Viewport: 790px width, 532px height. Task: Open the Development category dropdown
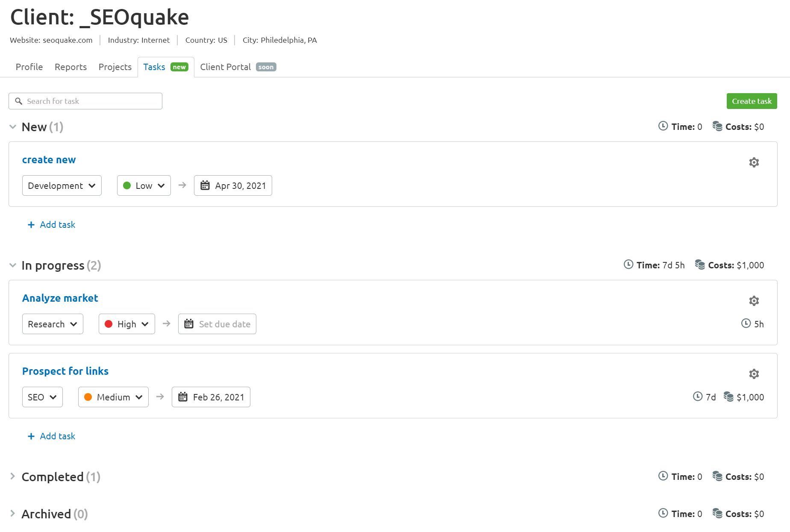62,185
